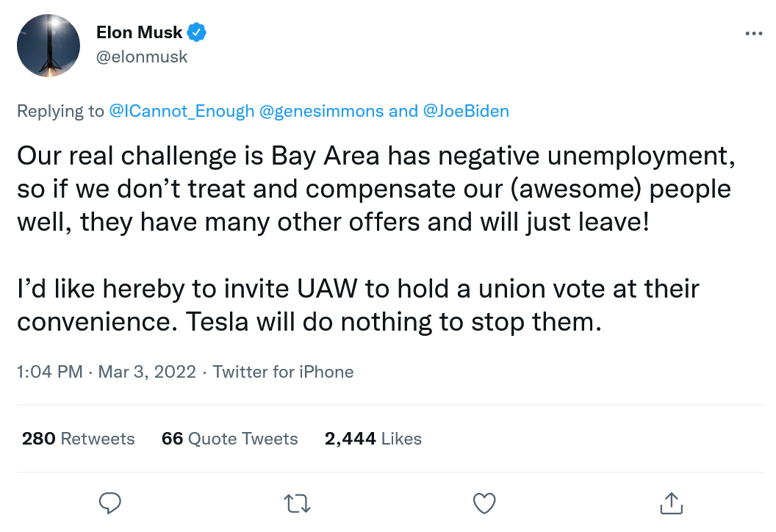Show the 2,444 Likes list

[373, 439]
